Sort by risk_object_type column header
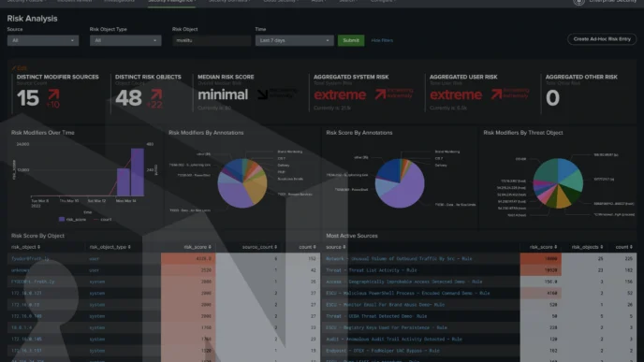644x362 pixels. pyautogui.click(x=110, y=247)
